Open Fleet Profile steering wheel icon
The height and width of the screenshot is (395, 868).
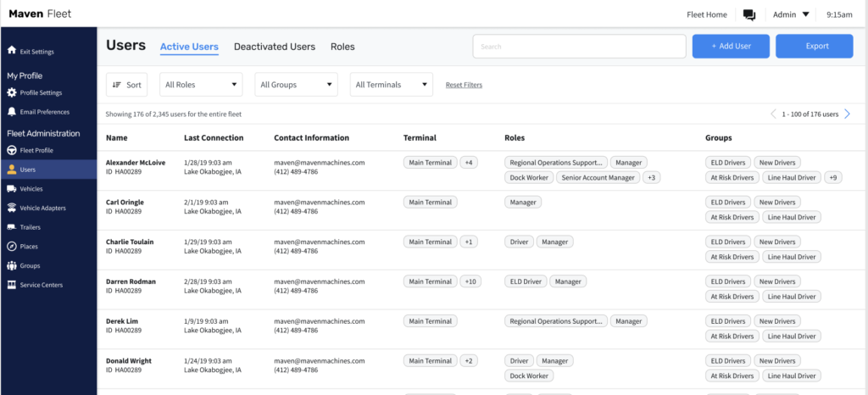click(11, 150)
